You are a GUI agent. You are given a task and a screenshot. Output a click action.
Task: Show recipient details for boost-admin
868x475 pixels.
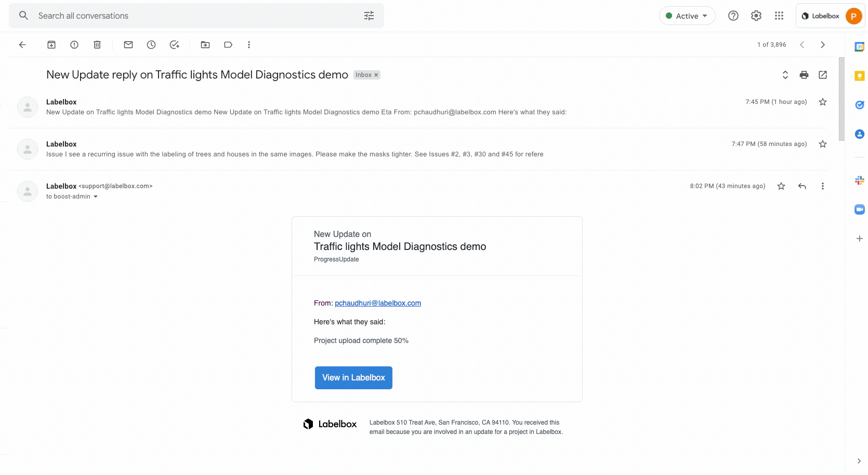(96, 196)
